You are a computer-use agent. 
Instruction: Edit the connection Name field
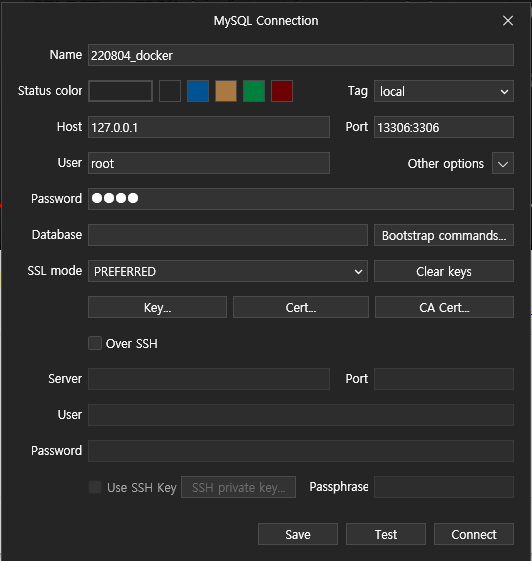coord(301,55)
